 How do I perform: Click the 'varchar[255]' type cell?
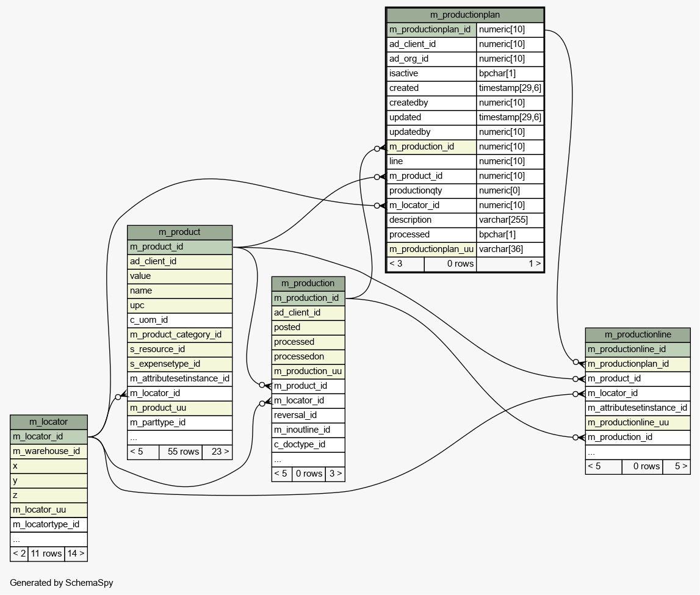point(510,220)
